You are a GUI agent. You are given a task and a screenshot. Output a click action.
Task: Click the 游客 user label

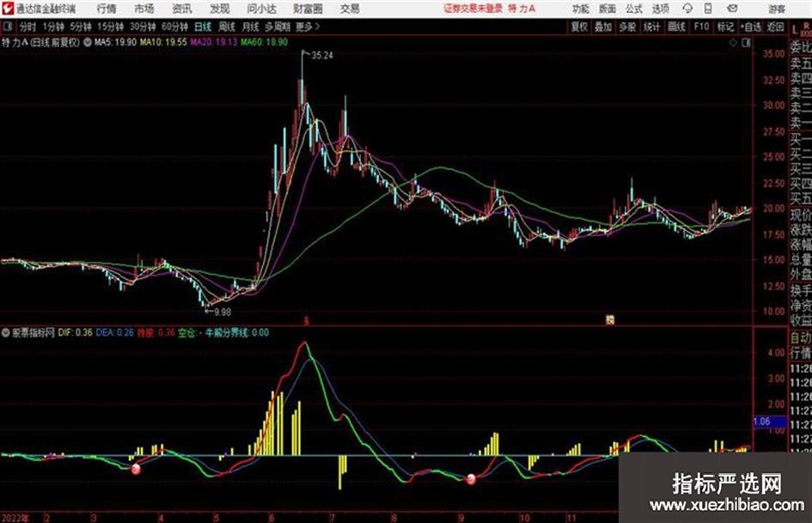(777, 9)
